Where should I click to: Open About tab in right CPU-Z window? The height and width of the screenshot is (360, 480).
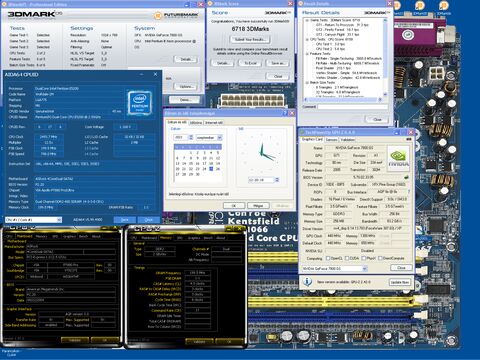coord(221,238)
